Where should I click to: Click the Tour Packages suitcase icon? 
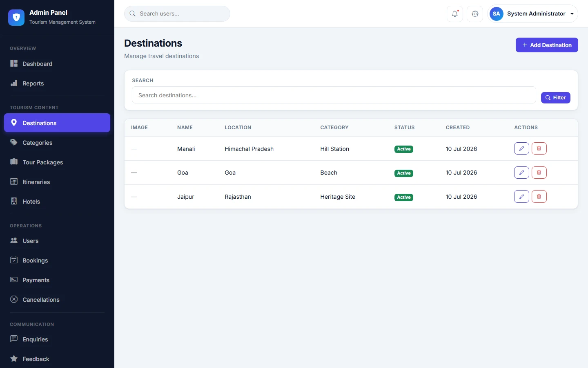tap(14, 162)
